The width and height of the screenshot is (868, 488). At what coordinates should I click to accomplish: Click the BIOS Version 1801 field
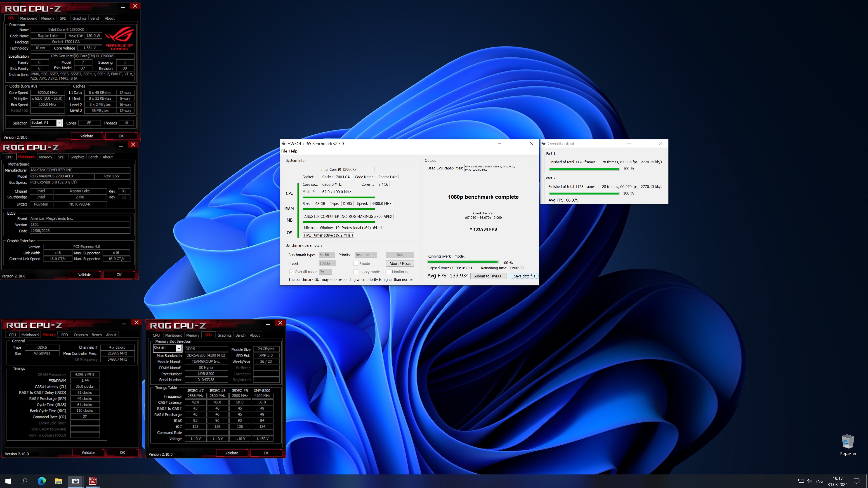(80, 225)
